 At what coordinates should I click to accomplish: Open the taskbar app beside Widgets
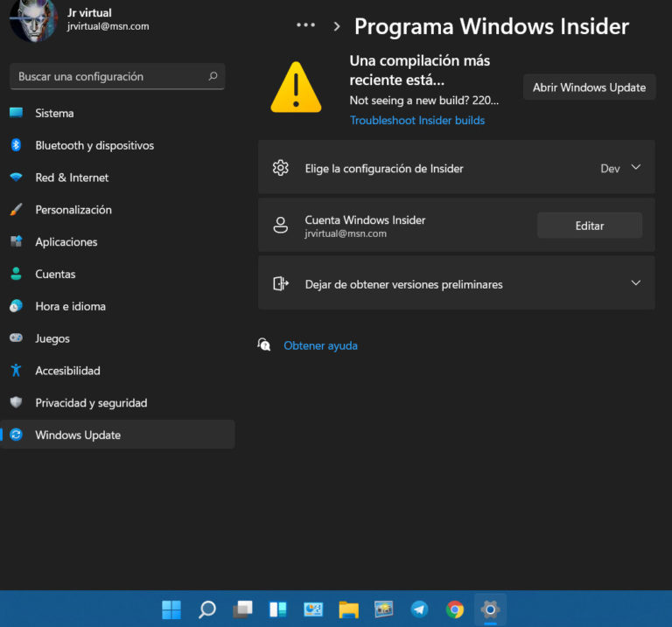click(x=313, y=609)
